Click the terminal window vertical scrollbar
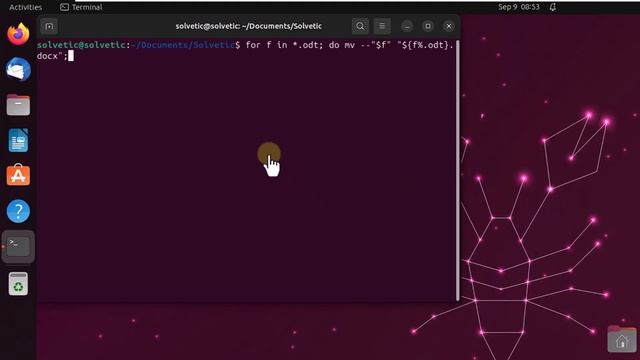This screenshot has height=360, width=640. (x=458, y=171)
